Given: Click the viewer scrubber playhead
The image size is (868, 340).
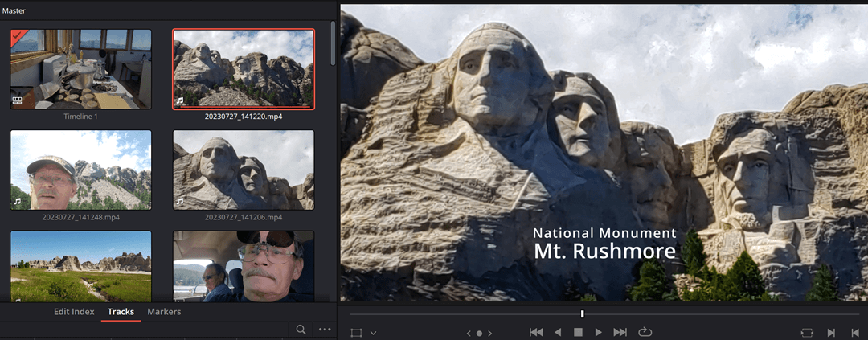Looking at the screenshot, I should [x=583, y=314].
